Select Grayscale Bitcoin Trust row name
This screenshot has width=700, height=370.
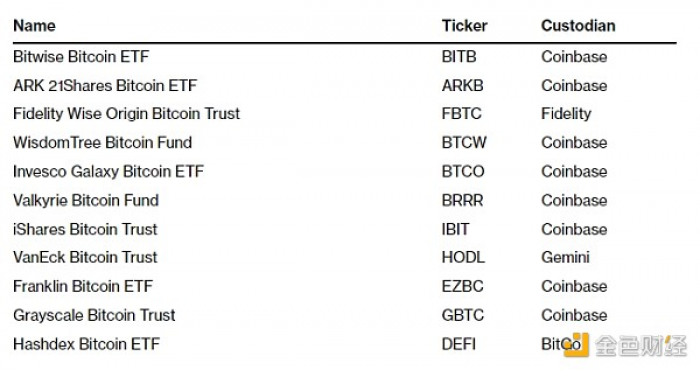(94, 315)
